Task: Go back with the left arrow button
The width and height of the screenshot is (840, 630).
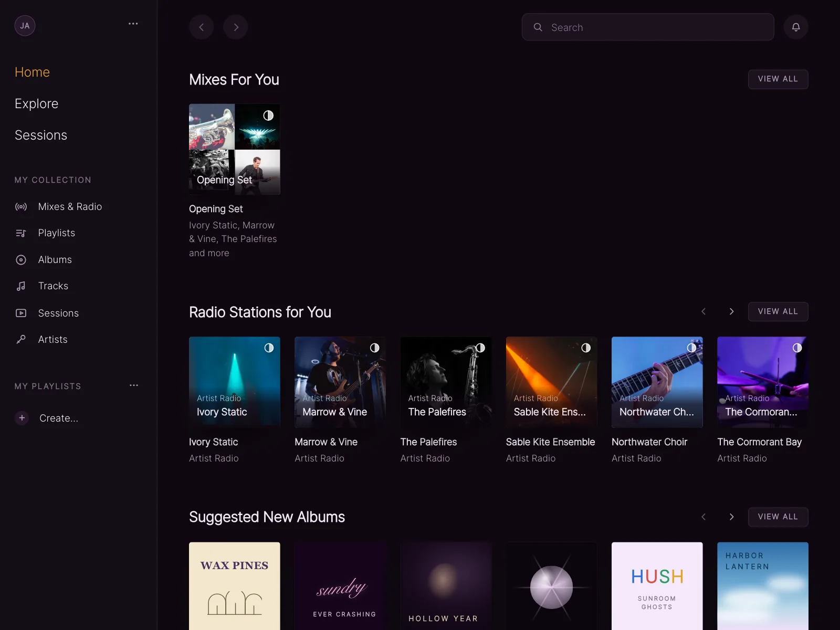Action: (201, 27)
